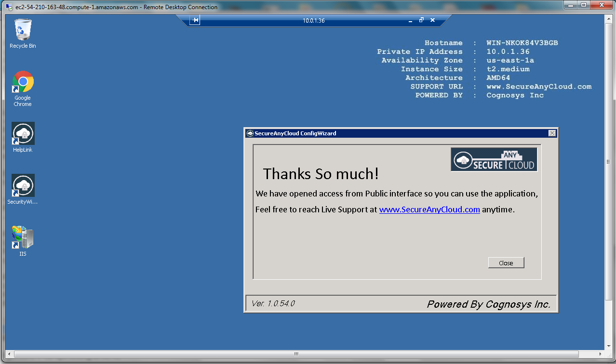Restore down the 10.0.1.36 remote session
The image size is (616, 364).
coord(421,20)
